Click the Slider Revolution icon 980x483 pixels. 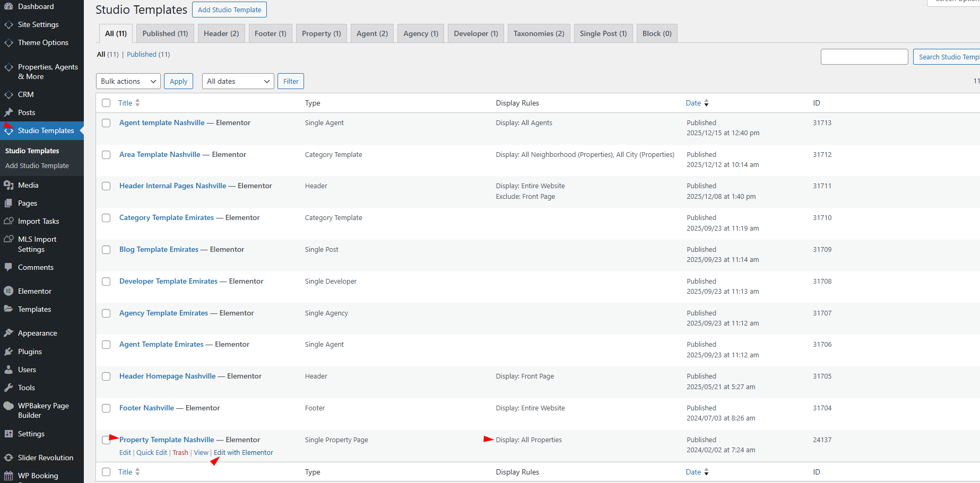coord(8,458)
